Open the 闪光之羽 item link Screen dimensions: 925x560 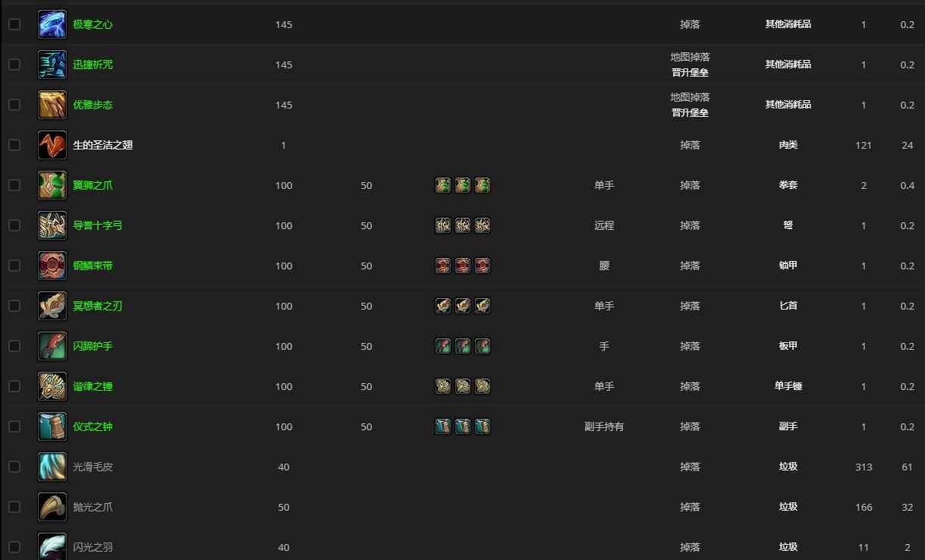tap(93, 546)
